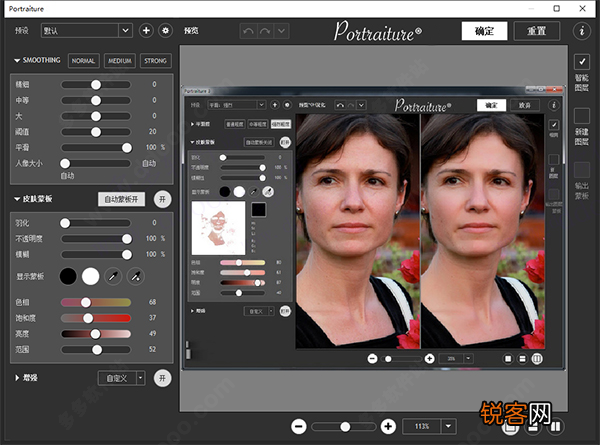Click the redo arrow in preview toolbar
The width and height of the screenshot is (600, 445).
pos(265,31)
